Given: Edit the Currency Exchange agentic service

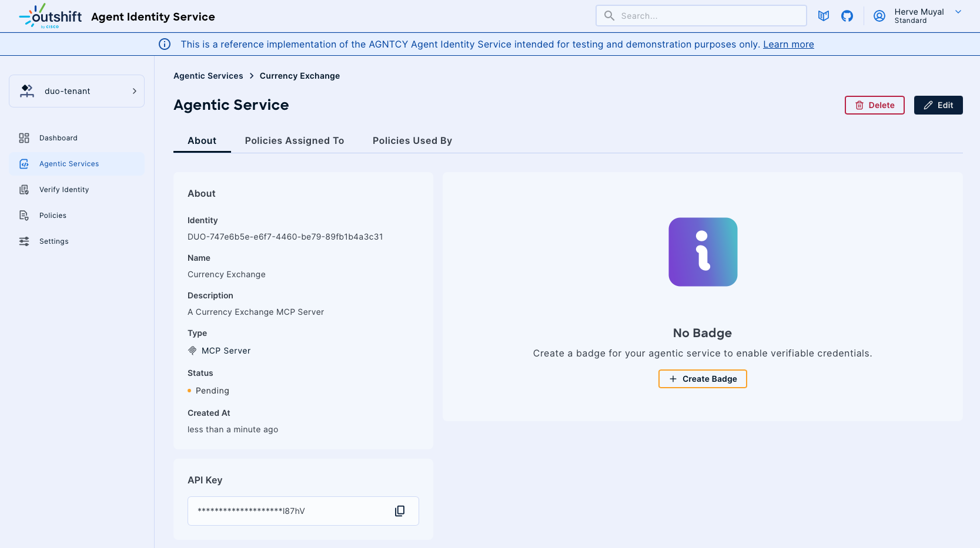Looking at the screenshot, I should tap(938, 105).
